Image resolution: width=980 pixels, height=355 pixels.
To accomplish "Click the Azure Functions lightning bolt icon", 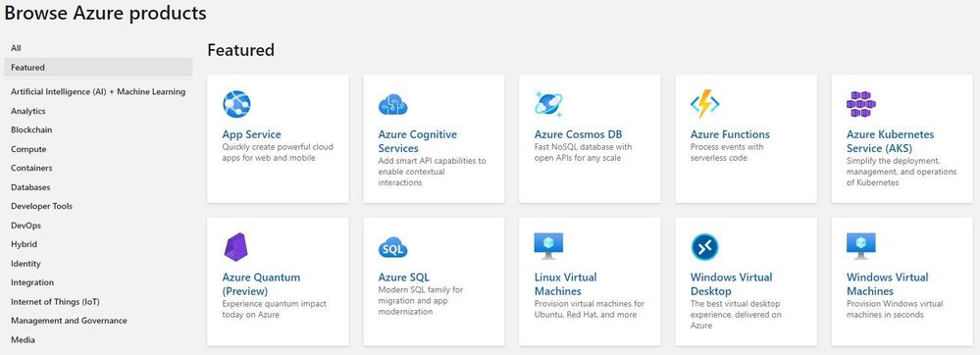I will [x=705, y=104].
